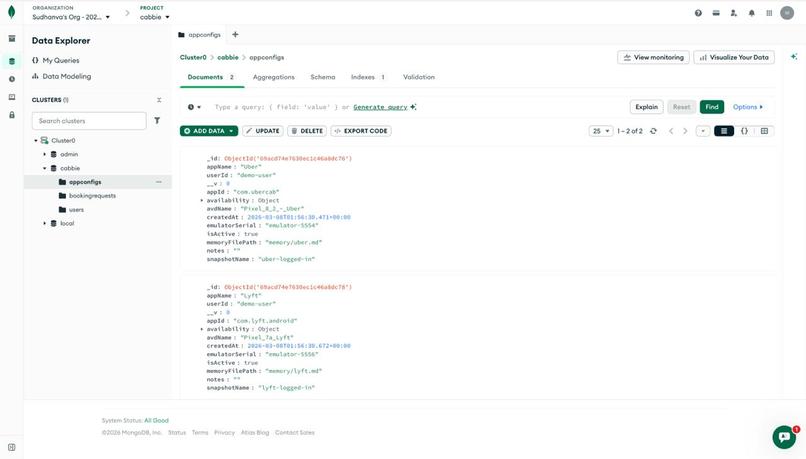Open the invite user icon in header
Screen dimensions: 806x459
(734, 13)
